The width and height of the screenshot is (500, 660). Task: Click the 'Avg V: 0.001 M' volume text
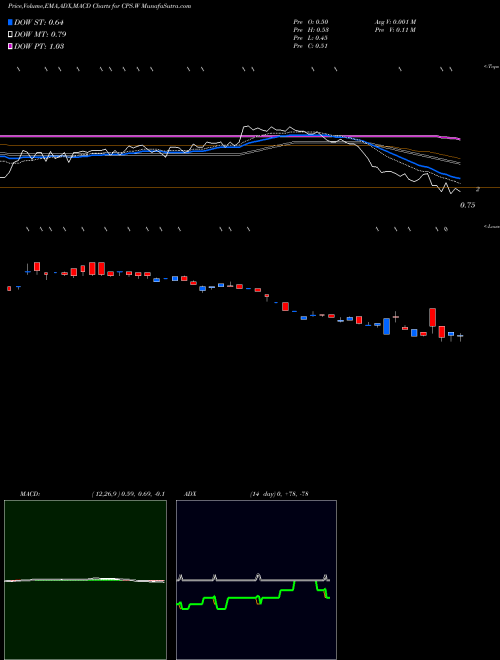coord(395,22)
